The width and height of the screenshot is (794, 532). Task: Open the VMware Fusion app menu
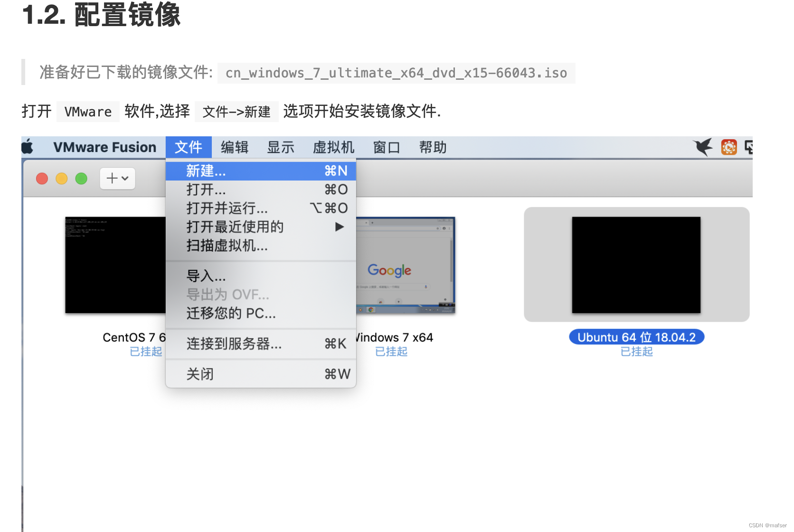[x=104, y=147]
